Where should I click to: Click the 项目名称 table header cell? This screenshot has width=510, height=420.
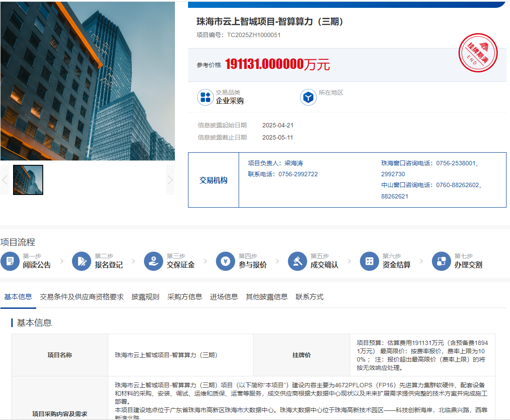point(60,355)
